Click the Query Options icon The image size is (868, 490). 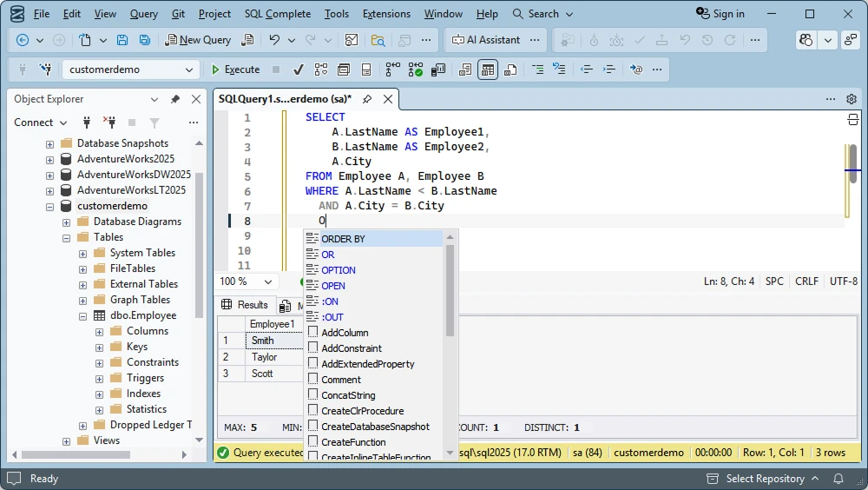click(x=344, y=70)
